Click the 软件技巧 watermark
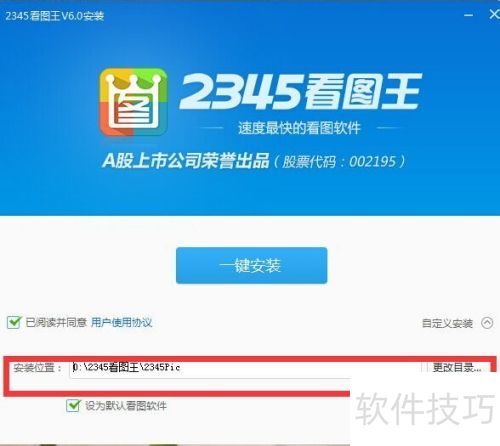This screenshot has height=446, width=500. click(x=425, y=408)
